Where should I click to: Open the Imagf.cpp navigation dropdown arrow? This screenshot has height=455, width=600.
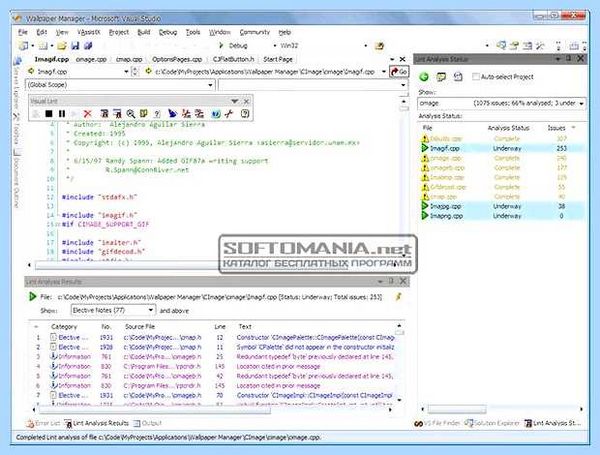126,72
